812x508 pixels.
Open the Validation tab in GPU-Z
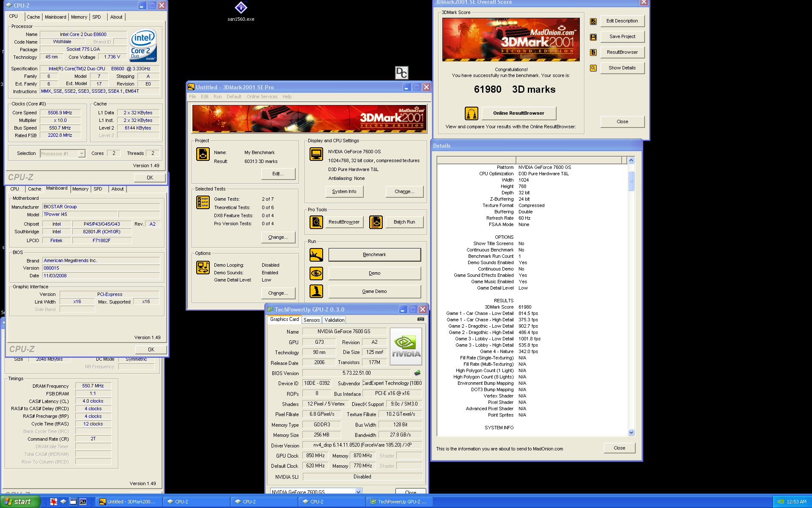click(x=335, y=320)
